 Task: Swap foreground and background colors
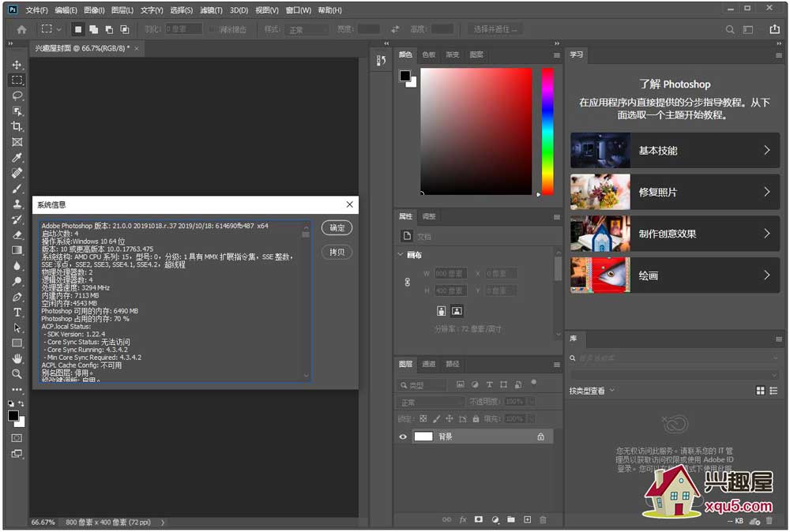(x=21, y=403)
